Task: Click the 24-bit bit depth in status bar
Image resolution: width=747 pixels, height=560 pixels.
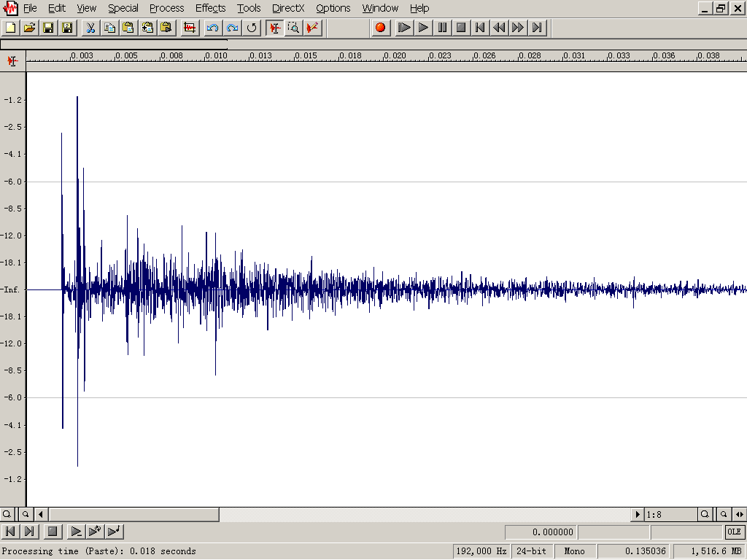Action: [x=531, y=551]
